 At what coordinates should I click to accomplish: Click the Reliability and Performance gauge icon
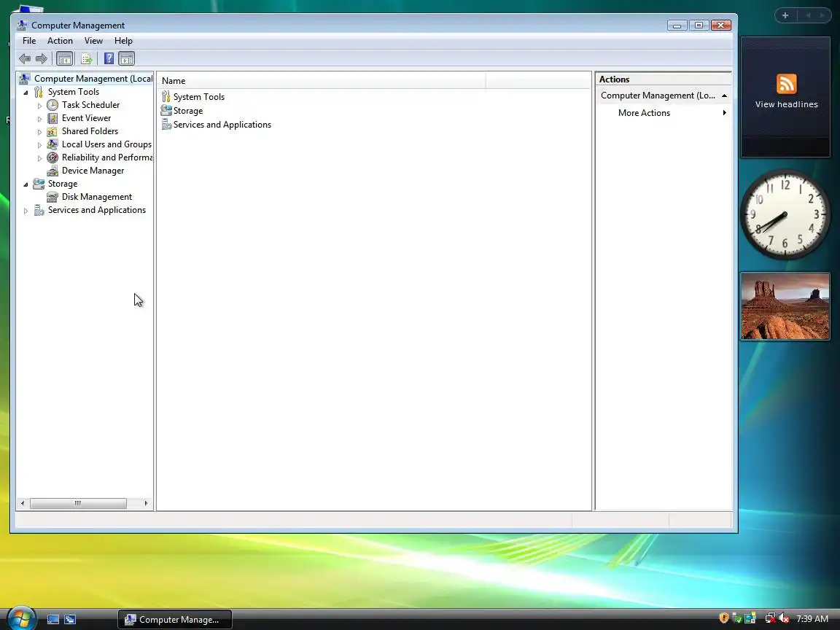tap(52, 157)
